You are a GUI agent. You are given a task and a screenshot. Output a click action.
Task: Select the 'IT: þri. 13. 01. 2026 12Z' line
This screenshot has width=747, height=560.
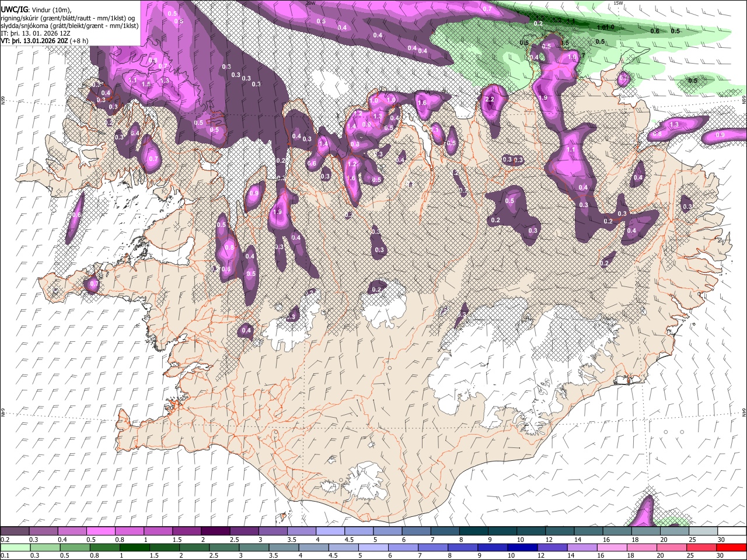36,33
